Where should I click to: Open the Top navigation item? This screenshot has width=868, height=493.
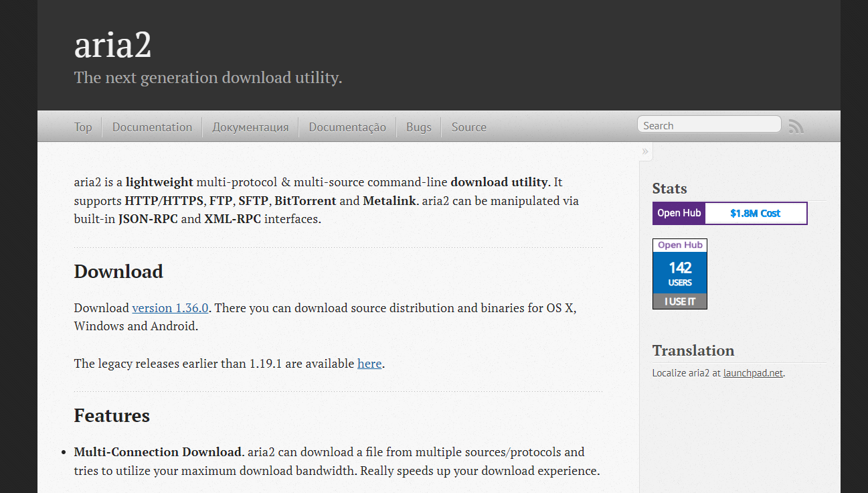tap(83, 127)
